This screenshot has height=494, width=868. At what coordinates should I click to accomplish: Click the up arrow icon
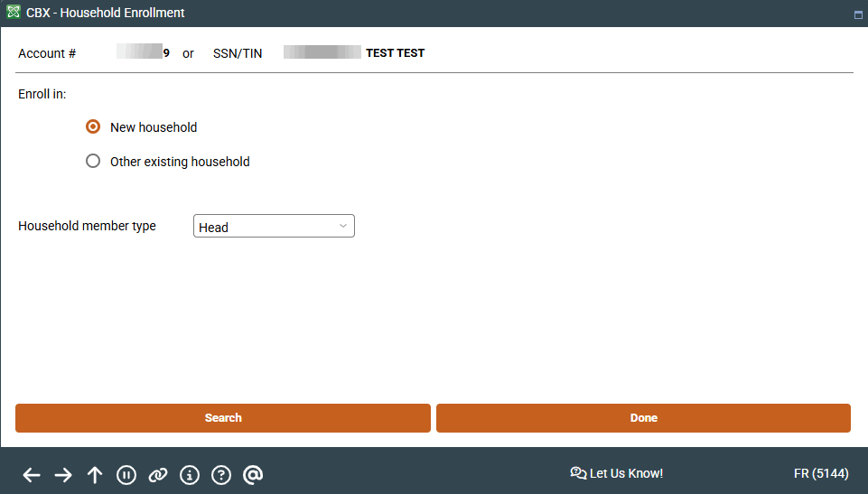(95, 475)
